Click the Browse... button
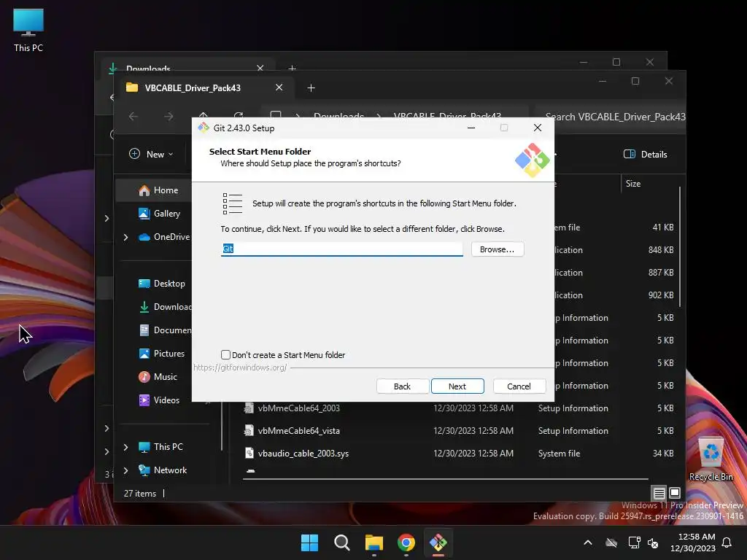The image size is (747, 560). (x=497, y=249)
